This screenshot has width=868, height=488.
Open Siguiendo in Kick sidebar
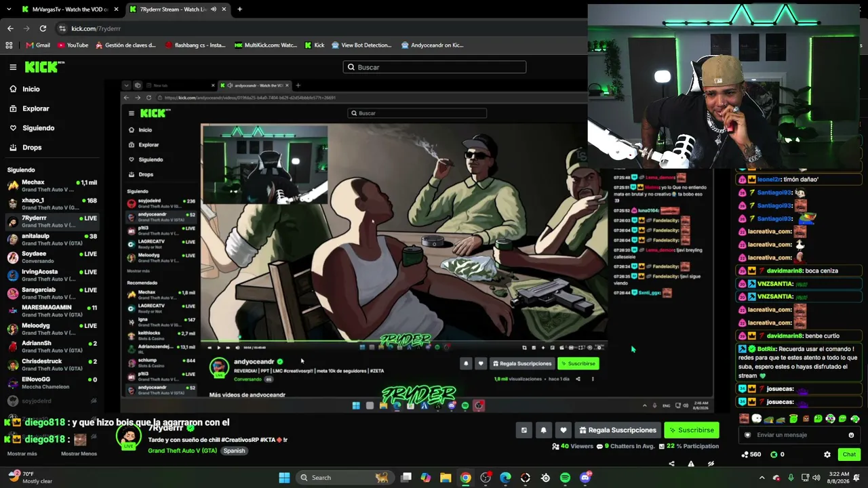32,128
